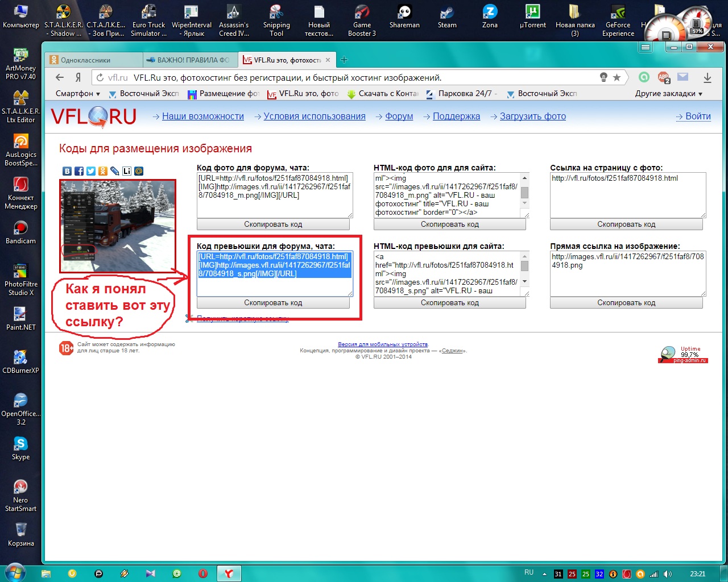Open the Adblock Plus extension icon
The height and width of the screenshot is (582, 728).
663,77
